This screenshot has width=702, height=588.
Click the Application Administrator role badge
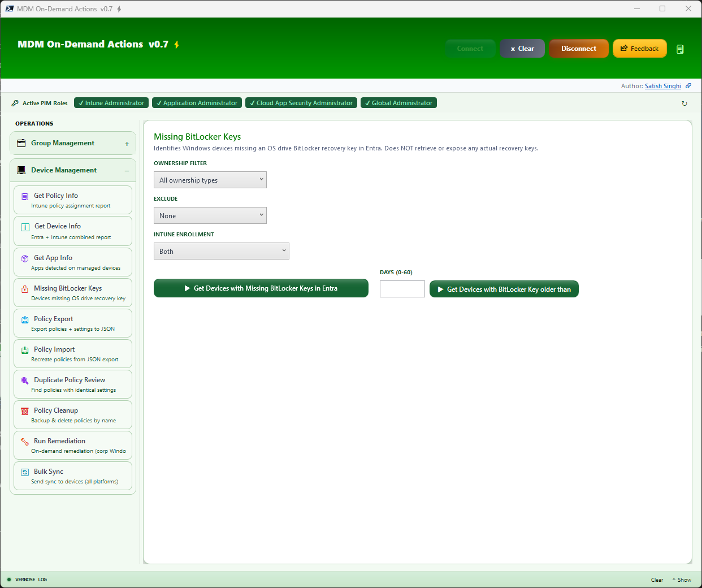(197, 103)
